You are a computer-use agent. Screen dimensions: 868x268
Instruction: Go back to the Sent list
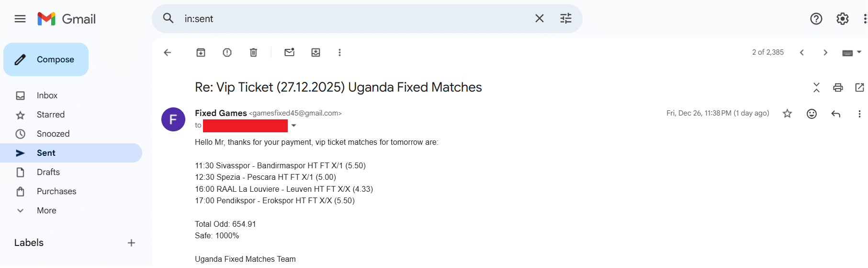[x=167, y=53]
